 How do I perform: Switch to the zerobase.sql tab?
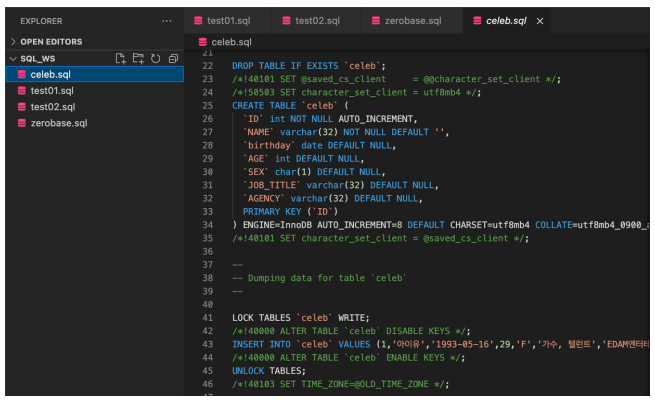[x=412, y=20]
